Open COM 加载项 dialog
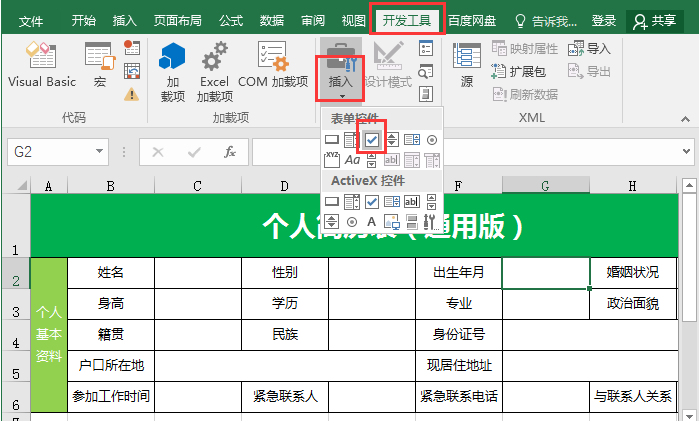The image size is (699, 421). coord(273,65)
